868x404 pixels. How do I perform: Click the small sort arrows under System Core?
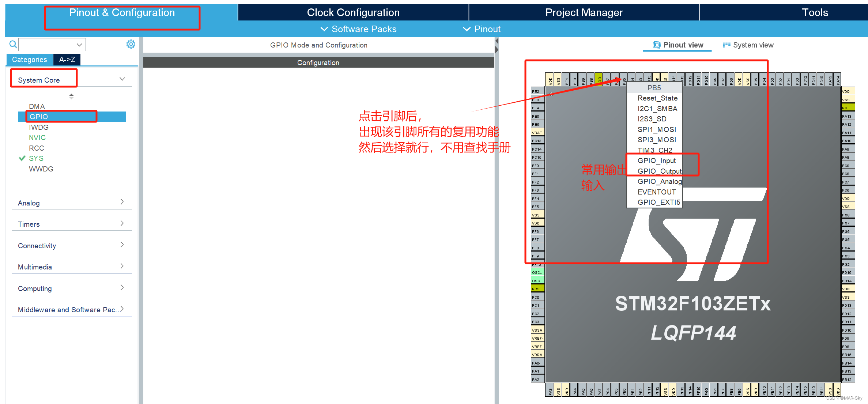tap(71, 96)
